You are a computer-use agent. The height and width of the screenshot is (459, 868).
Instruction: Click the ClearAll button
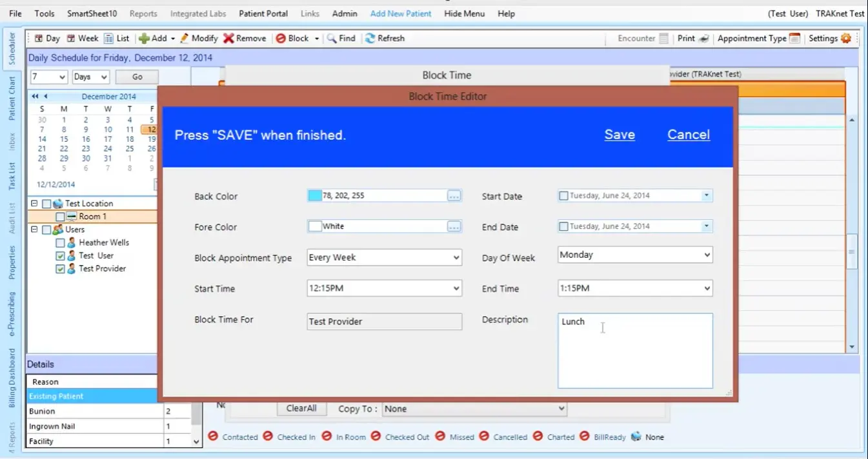tap(301, 408)
